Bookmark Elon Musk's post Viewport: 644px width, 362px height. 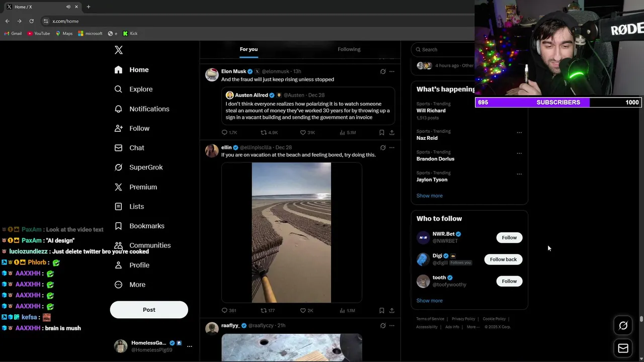[x=382, y=132]
